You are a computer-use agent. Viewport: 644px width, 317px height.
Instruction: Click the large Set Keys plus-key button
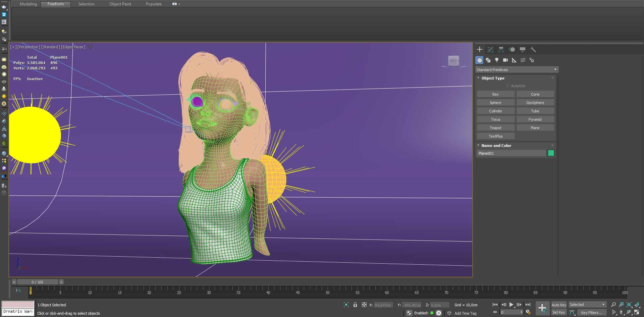coord(542,308)
